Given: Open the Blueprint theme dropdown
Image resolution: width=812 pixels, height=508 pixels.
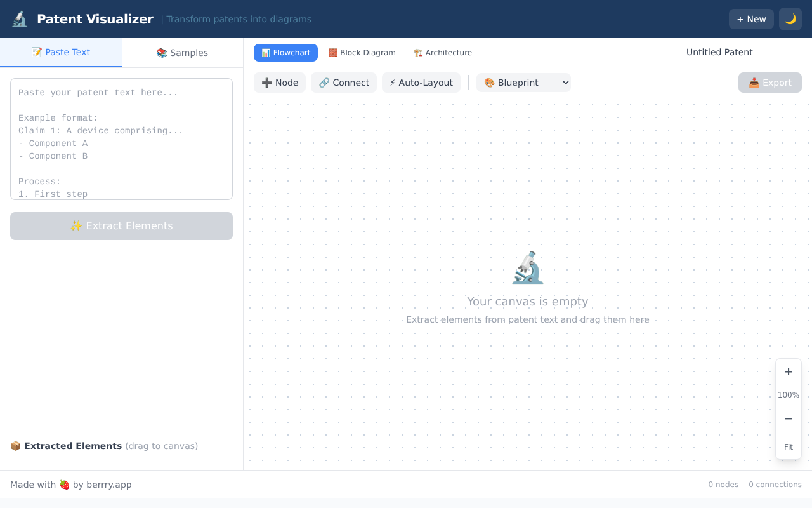Looking at the screenshot, I should pyautogui.click(x=523, y=83).
